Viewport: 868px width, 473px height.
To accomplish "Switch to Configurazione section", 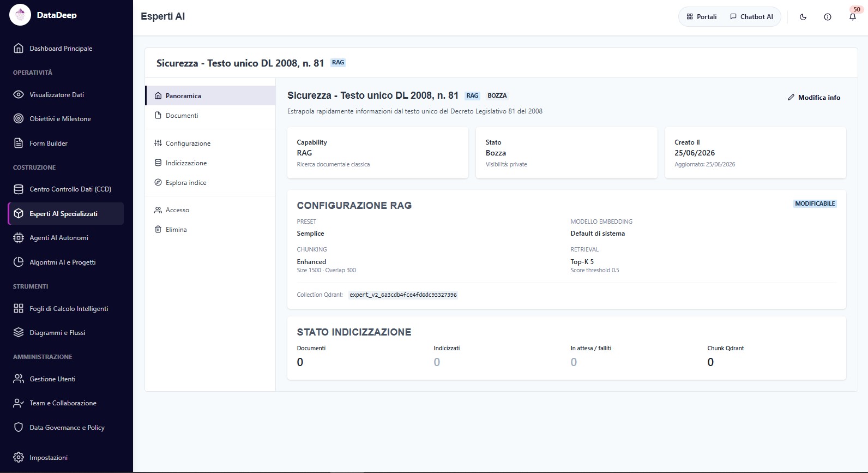I will [210, 143].
